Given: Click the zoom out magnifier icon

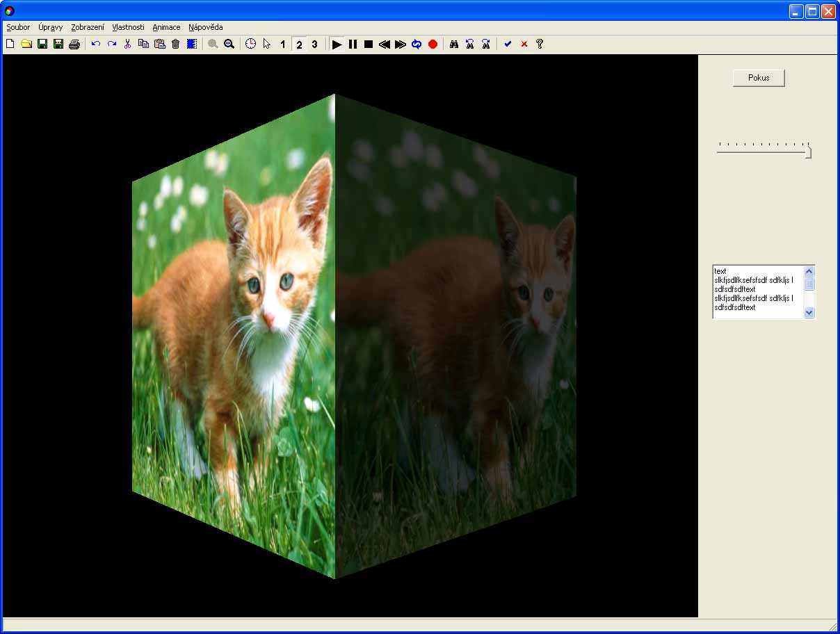Looking at the screenshot, I should pos(229,44).
